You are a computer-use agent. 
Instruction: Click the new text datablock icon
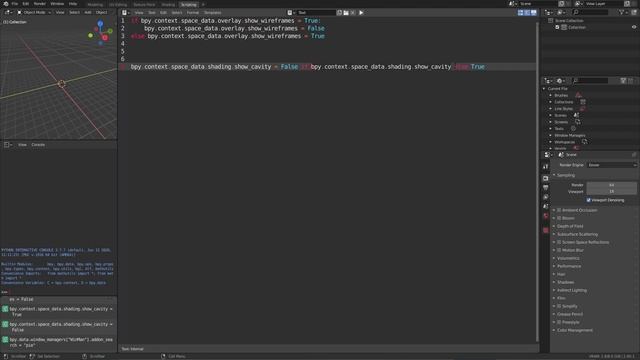tap(340, 13)
